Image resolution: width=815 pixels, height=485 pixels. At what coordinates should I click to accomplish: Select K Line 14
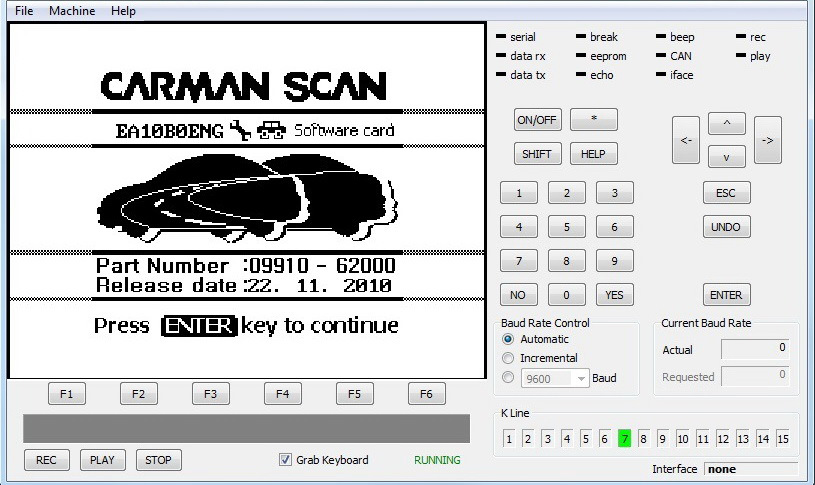[x=763, y=439]
